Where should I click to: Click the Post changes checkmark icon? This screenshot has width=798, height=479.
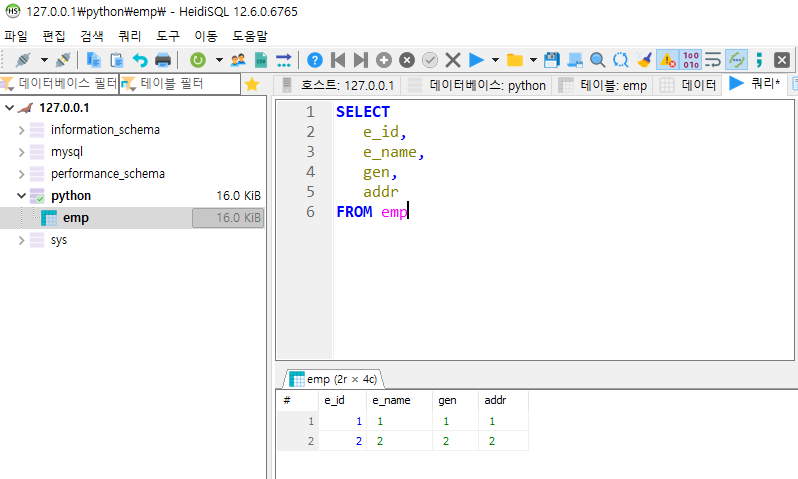click(430, 60)
